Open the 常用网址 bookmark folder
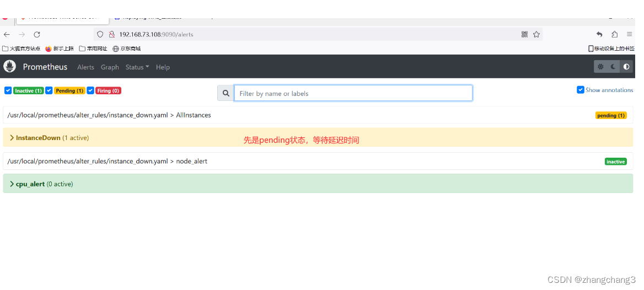This screenshot has width=644, height=290. [x=93, y=49]
